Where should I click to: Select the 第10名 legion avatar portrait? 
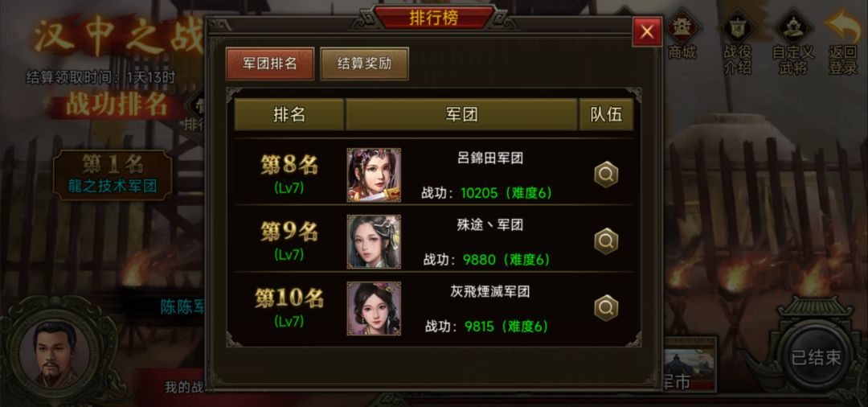[374, 308]
